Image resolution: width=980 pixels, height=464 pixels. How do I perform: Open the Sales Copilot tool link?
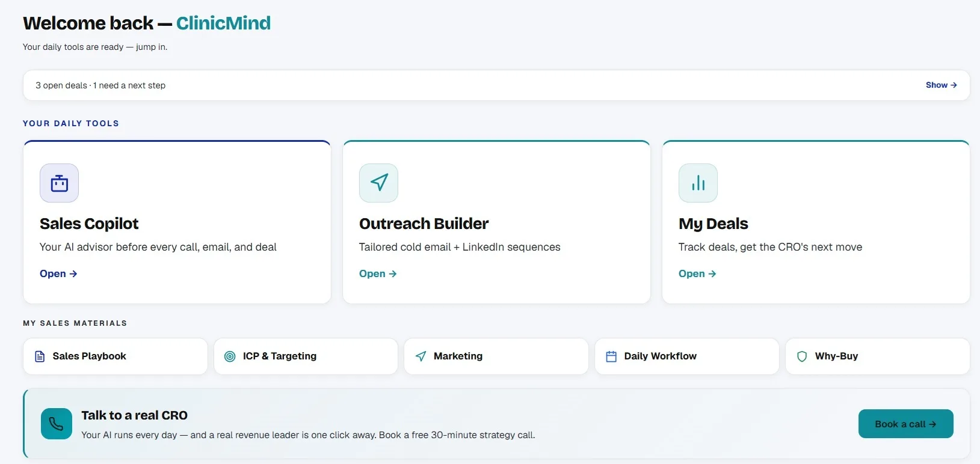(58, 273)
